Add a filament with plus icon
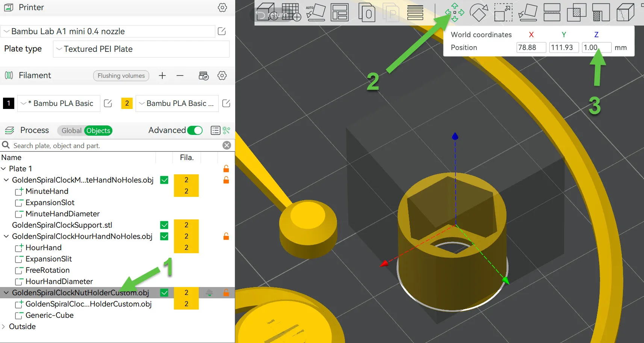This screenshot has height=343, width=644. (x=162, y=76)
